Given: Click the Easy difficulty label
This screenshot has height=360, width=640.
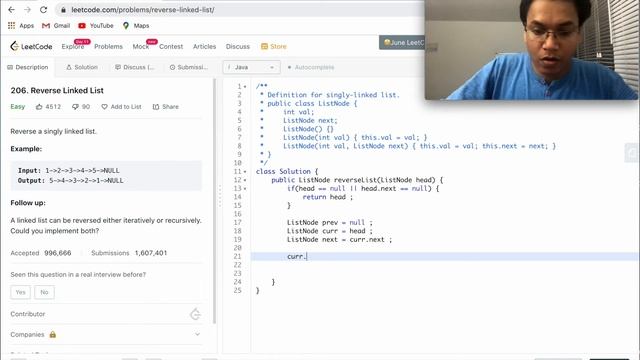Looking at the screenshot, I should 18,107.
